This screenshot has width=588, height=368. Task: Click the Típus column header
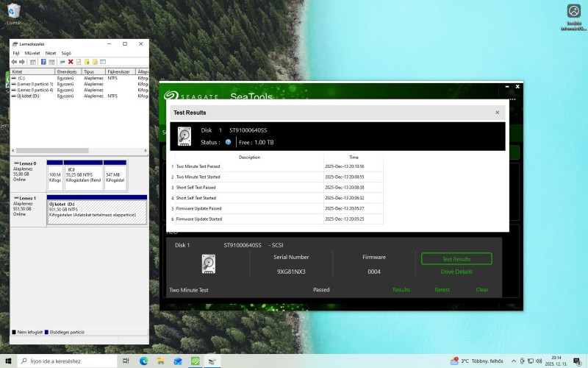click(93, 71)
